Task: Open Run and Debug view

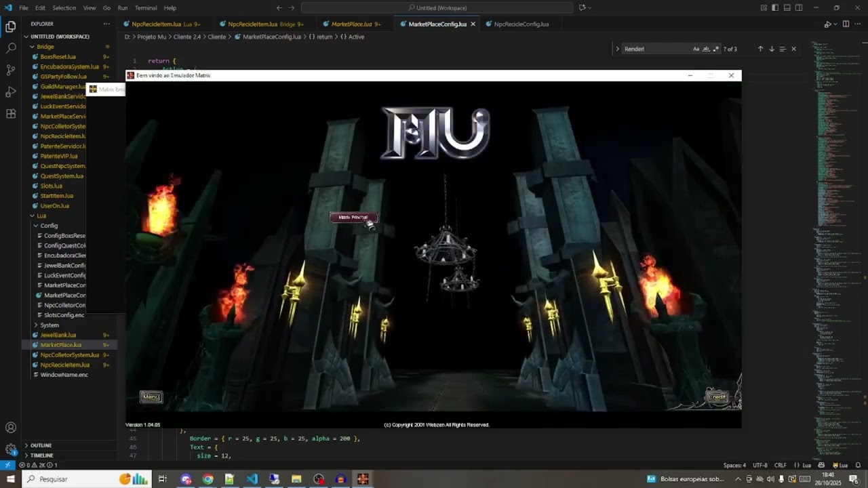Action: (11, 92)
